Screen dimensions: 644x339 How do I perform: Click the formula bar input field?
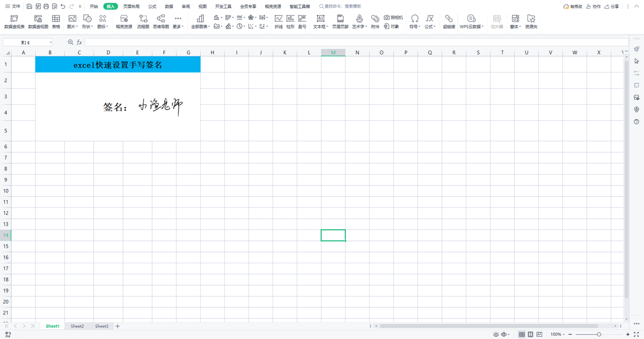click(x=356, y=42)
